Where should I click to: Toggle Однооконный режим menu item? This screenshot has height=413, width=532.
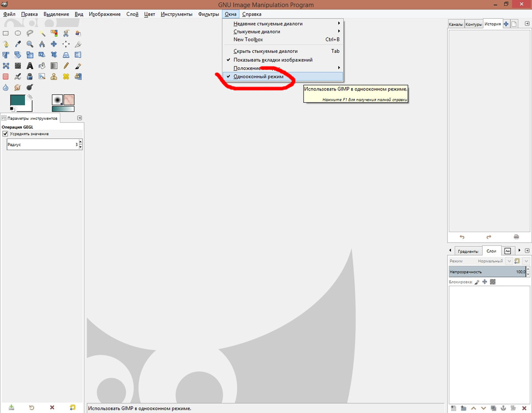point(282,77)
